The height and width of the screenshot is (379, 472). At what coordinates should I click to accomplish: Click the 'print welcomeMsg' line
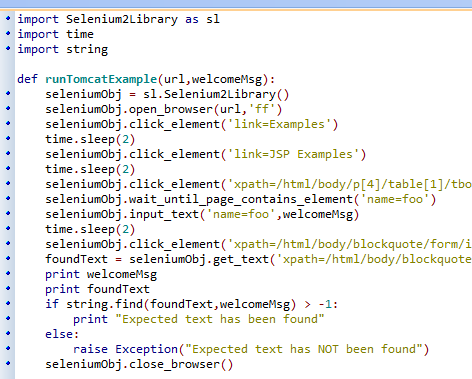101,274
